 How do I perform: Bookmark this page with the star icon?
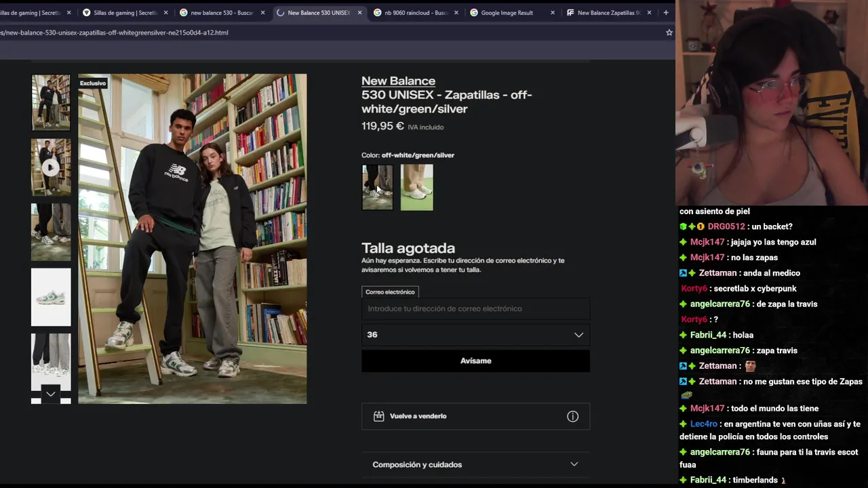coord(669,33)
